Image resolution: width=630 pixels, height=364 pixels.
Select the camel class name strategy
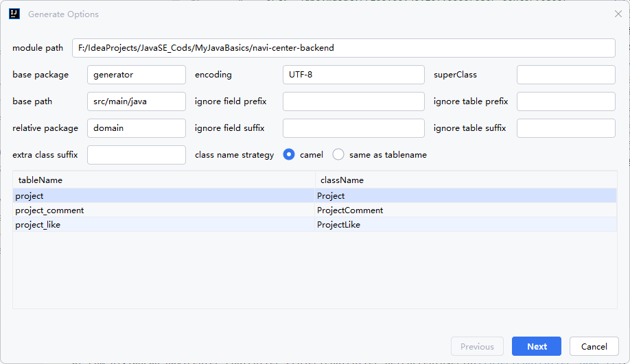point(290,155)
